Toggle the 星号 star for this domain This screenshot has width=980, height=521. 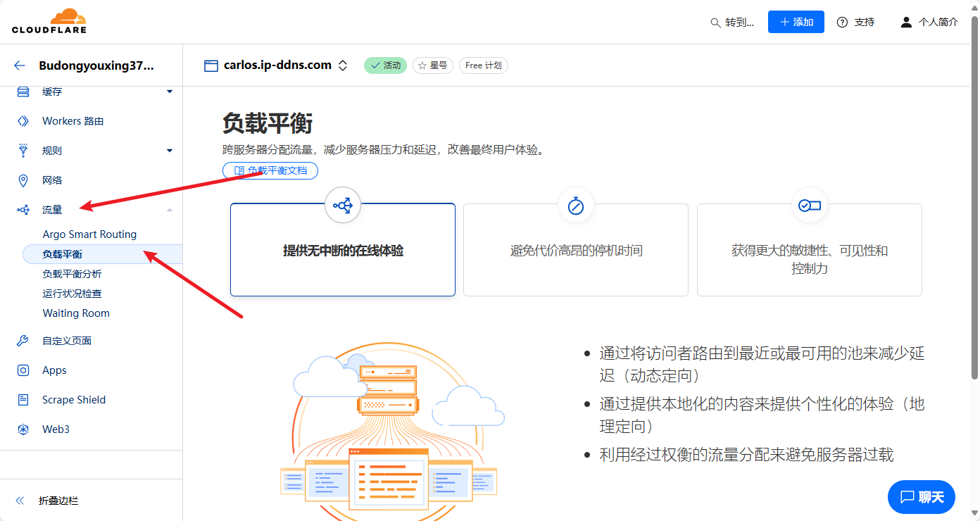click(433, 65)
